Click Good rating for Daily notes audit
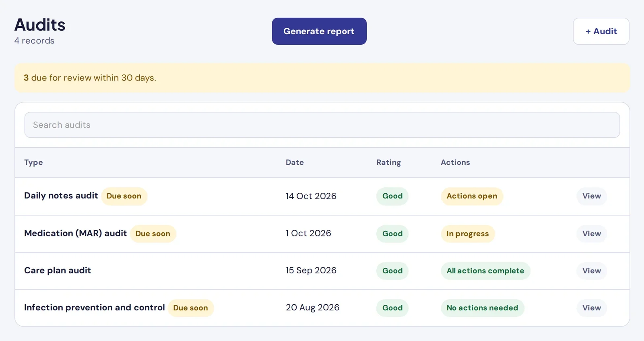This screenshot has height=341, width=644. [x=392, y=196]
